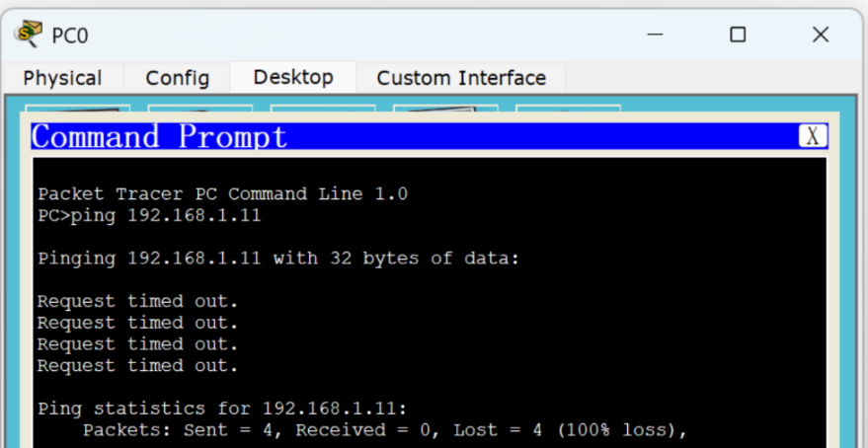Image resolution: width=868 pixels, height=448 pixels.
Task: Click the 'Packets: Sent = 4' statistics line
Action: [385, 430]
